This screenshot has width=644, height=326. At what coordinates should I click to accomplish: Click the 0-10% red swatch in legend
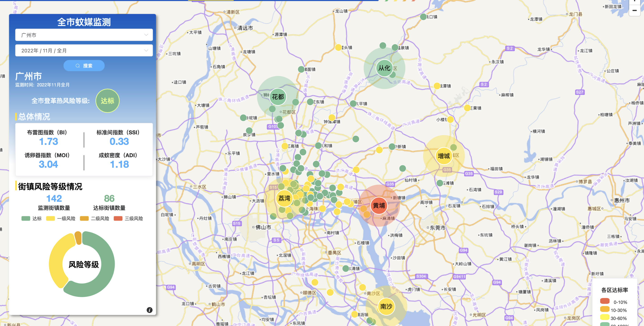coord(605,301)
